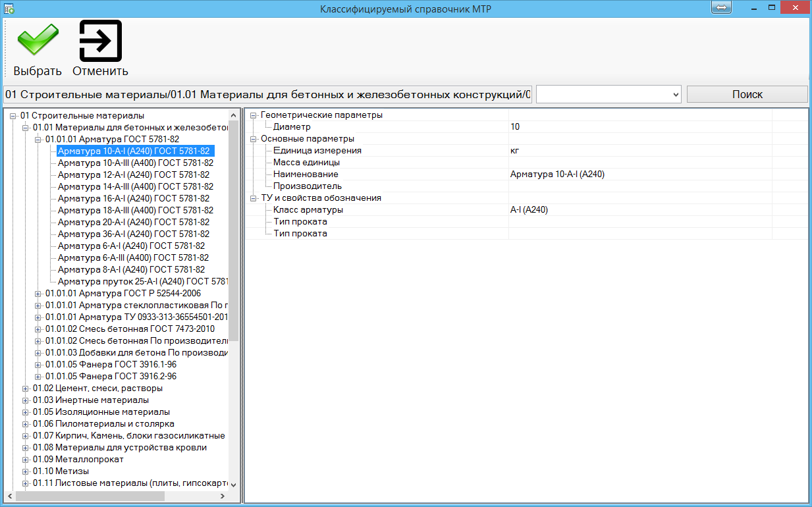Click the classification path text field
This screenshot has width=812, height=507.
267,95
